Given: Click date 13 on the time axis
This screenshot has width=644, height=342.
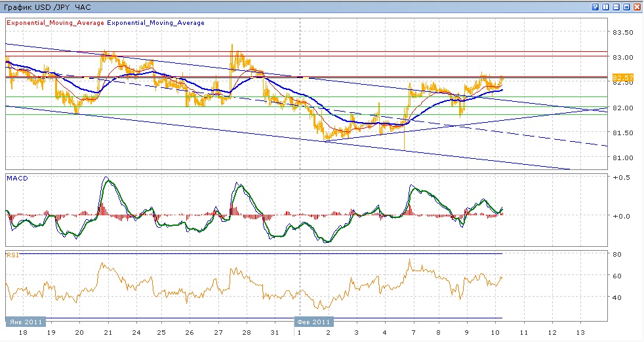Looking at the screenshot, I should tap(579, 333).
